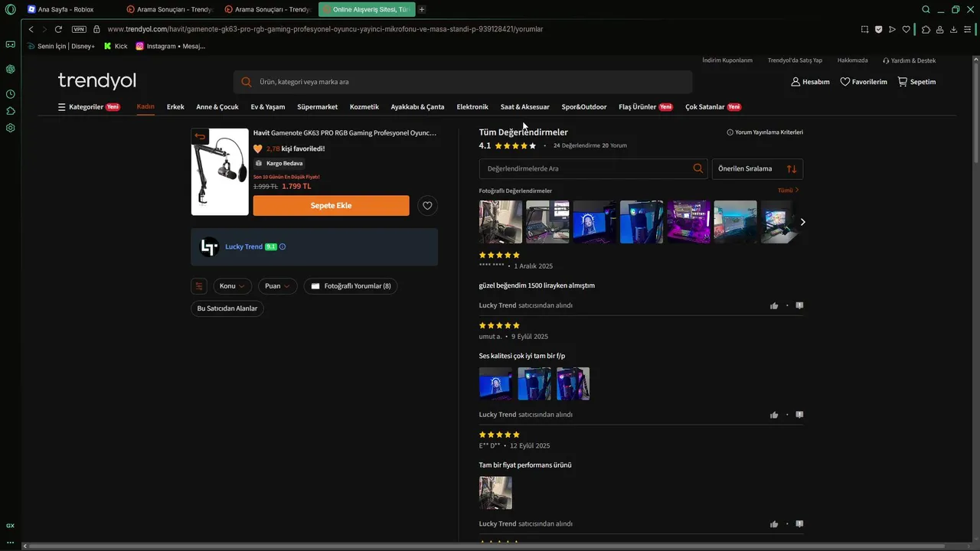Open the sidebar three-dots menu
Image resolution: width=980 pixels, height=551 pixels.
pyautogui.click(x=11, y=542)
